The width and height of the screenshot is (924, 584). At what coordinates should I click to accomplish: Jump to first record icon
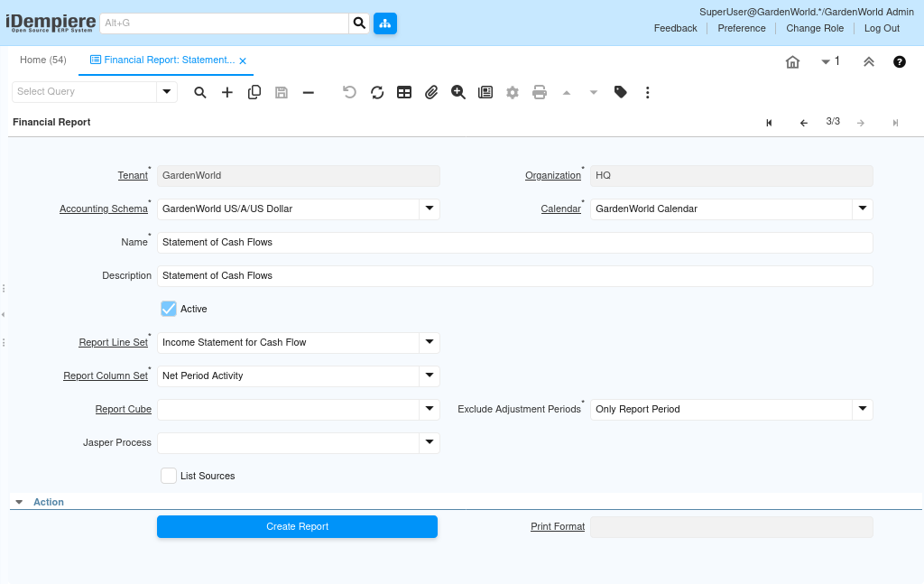tap(769, 123)
